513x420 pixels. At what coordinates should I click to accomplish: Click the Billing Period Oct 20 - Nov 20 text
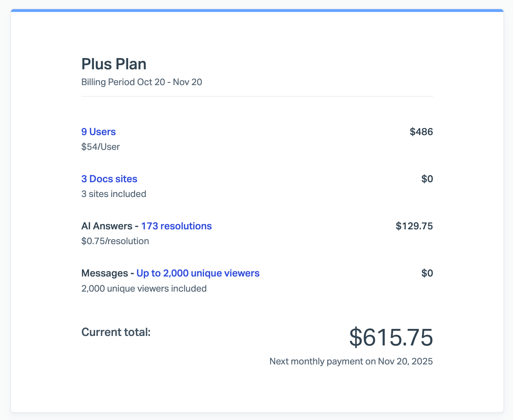click(141, 82)
